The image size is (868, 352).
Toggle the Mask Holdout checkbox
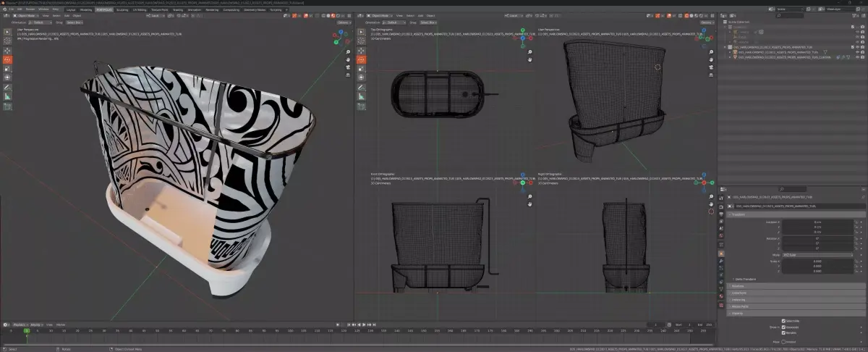(x=783, y=342)
